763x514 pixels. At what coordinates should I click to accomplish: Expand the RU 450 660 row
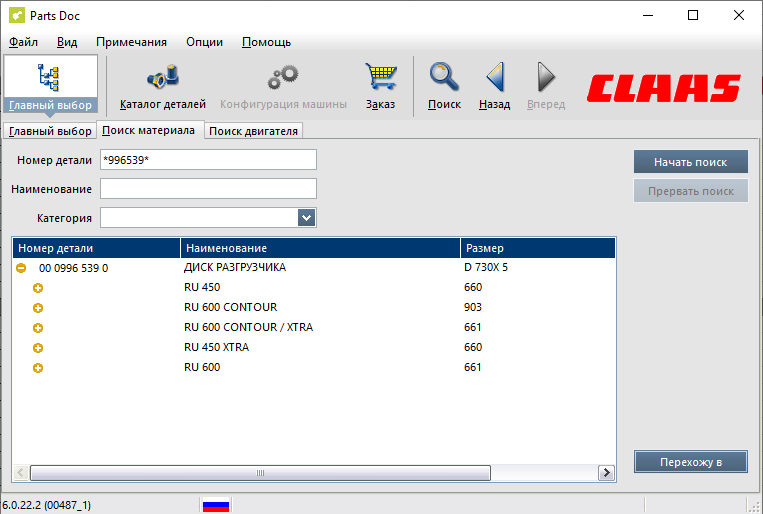coord(38,288)
